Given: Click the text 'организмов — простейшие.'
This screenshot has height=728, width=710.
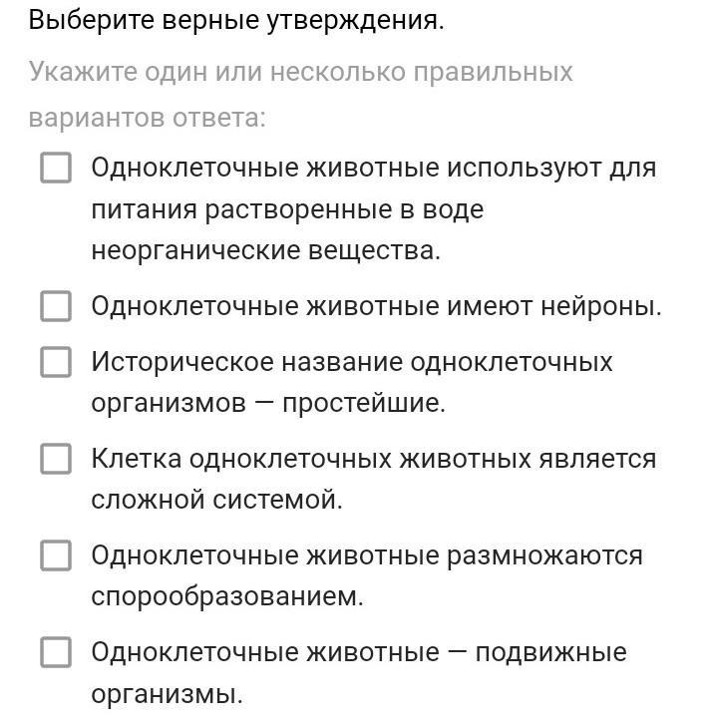Looking at the screenshot, I should click(x=268, y=403).
